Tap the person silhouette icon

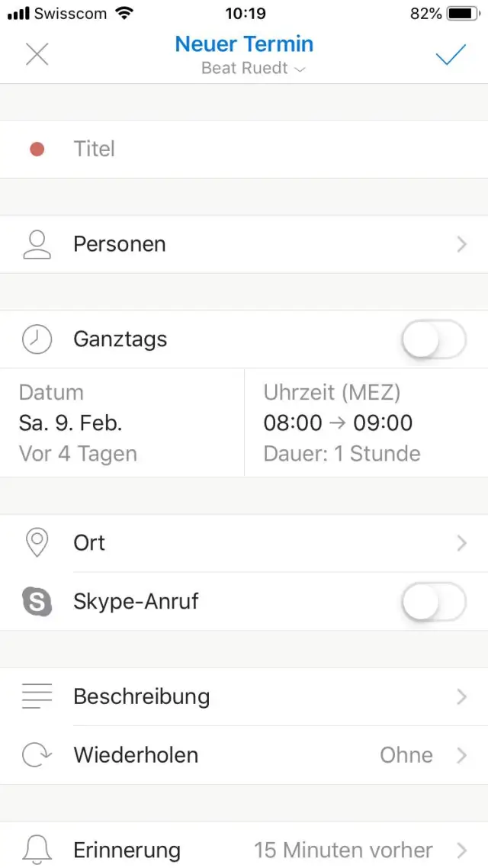click(x=37, y=244)
